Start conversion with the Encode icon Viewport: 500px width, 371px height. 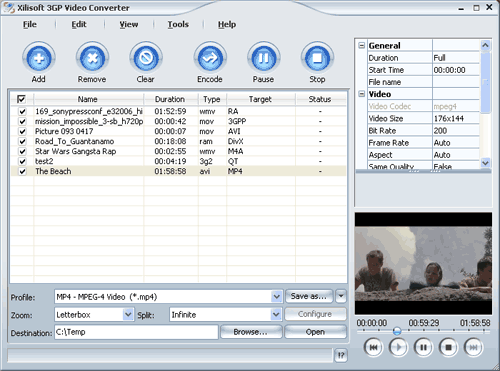[x=210, y=58]
